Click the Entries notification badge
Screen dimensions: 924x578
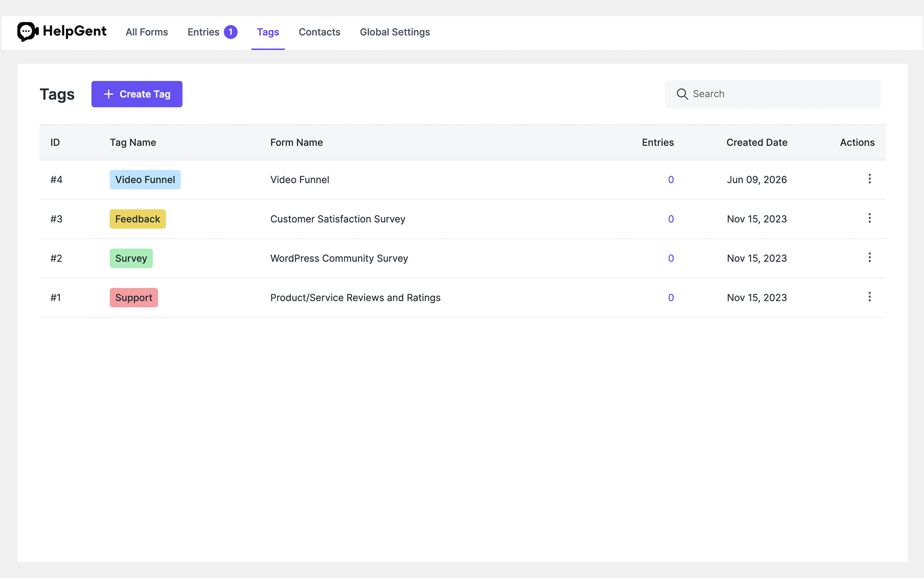(231, 32)
